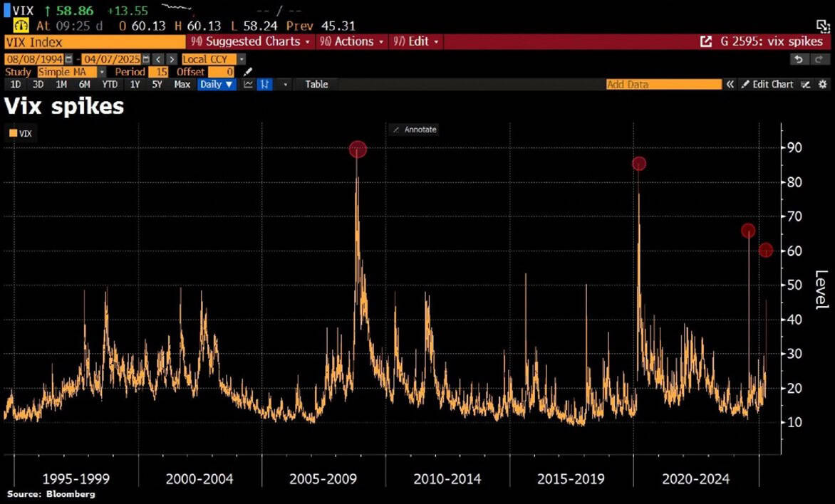Image resolution: width=835 pixels, height=504 pixels.
Task: Open the Simple MA study dropdown
Action: 102,72
